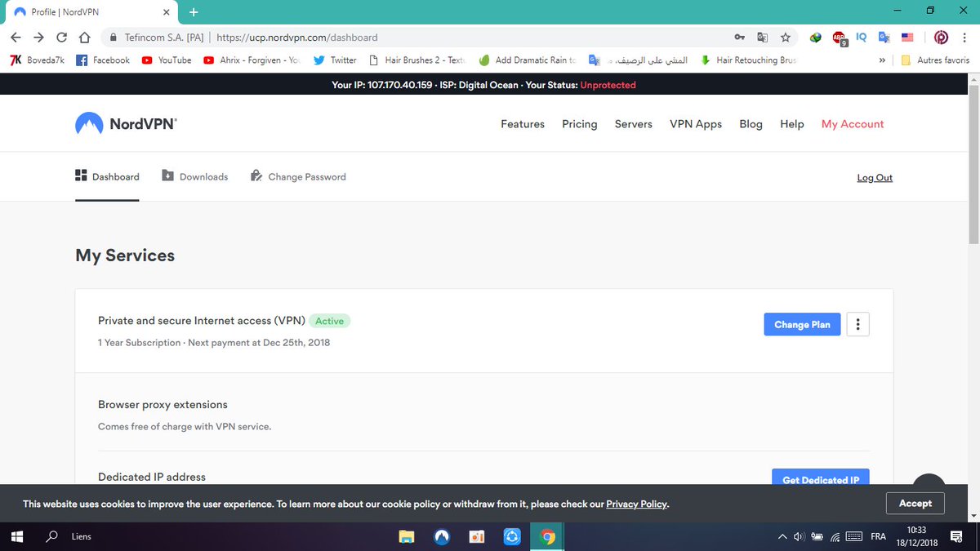The width and height of the screenshot is (980, 551).
Task: Reload the current page
Action: point(61,38)
